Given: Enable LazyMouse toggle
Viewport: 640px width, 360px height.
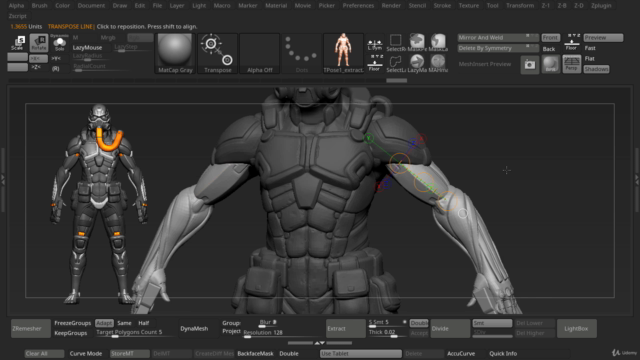Looking at the screenshot, I should (x=87, y=47).
